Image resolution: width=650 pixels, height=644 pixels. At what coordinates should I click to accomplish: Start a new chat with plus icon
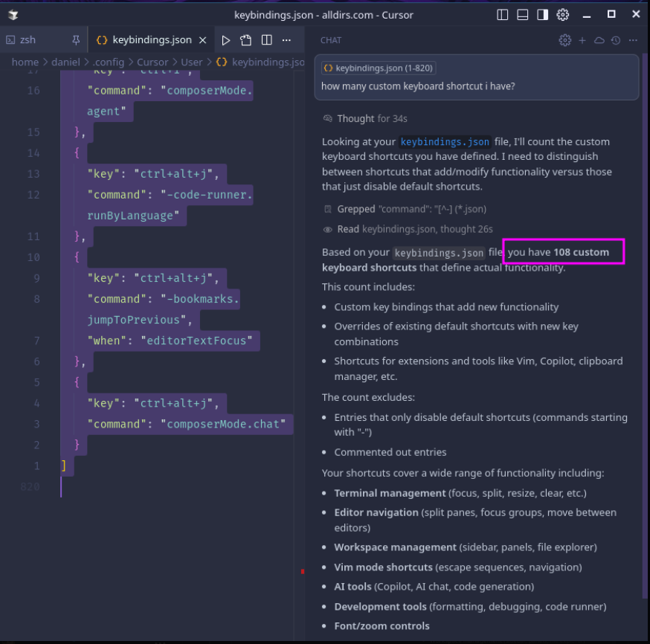[582, 40]
